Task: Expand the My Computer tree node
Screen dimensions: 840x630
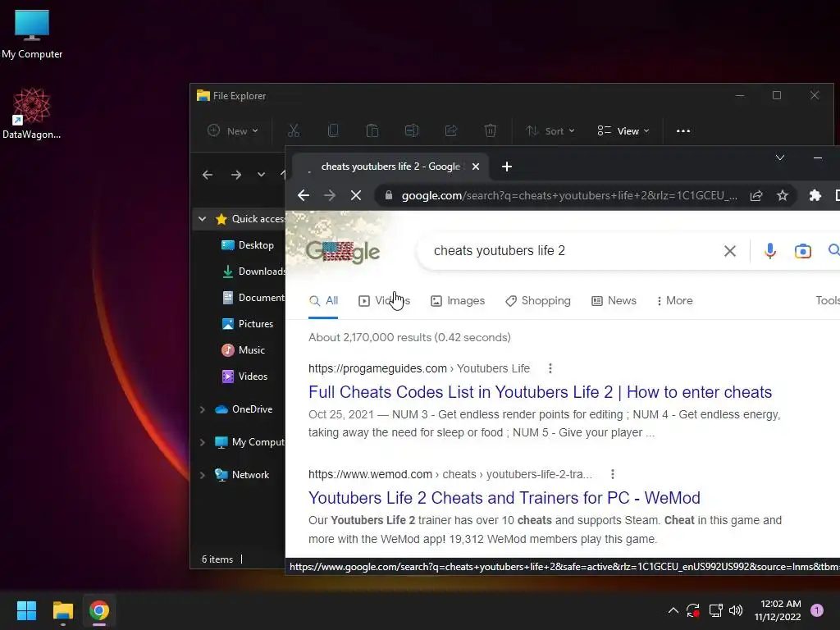Action: click(x=202, y=442)
